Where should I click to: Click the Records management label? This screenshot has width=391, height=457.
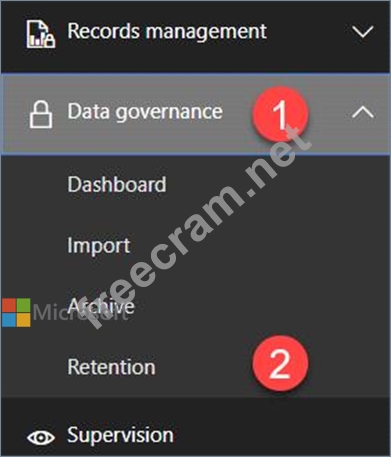[x=167, y=32]
